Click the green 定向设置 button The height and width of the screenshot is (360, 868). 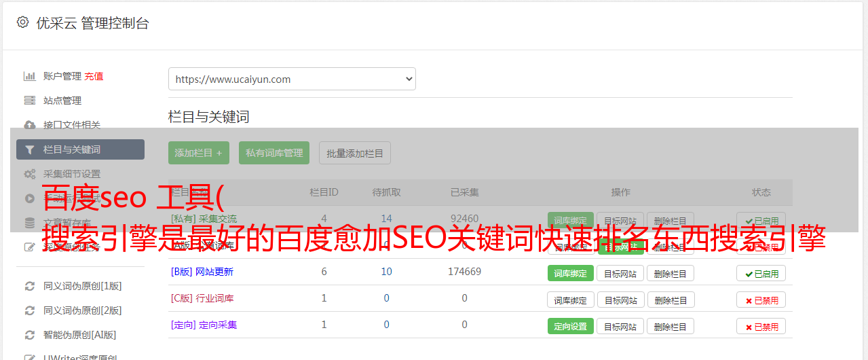click(570, 326)
